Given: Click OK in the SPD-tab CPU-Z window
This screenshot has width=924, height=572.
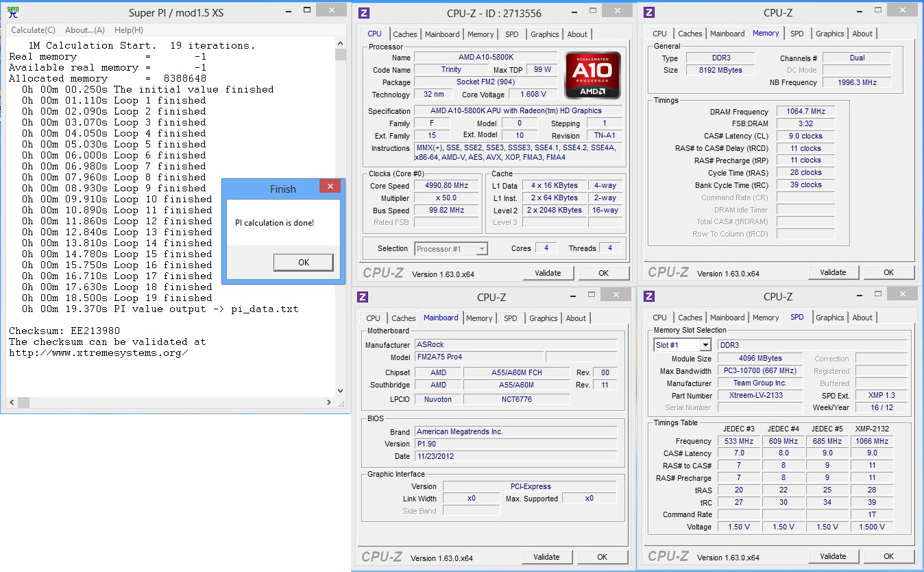Looking at the screenshot, I should (888, 556).
